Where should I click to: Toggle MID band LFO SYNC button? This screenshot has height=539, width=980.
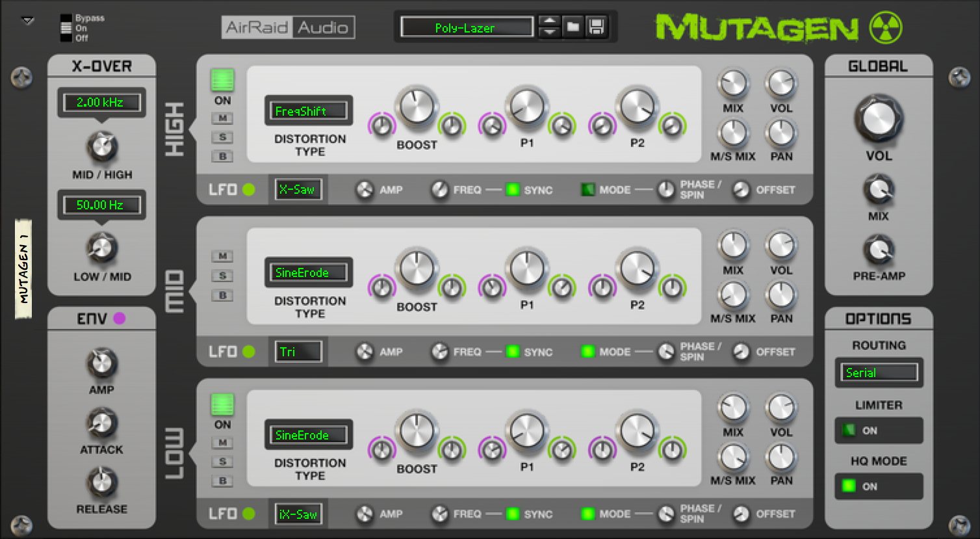click(513, 352)
